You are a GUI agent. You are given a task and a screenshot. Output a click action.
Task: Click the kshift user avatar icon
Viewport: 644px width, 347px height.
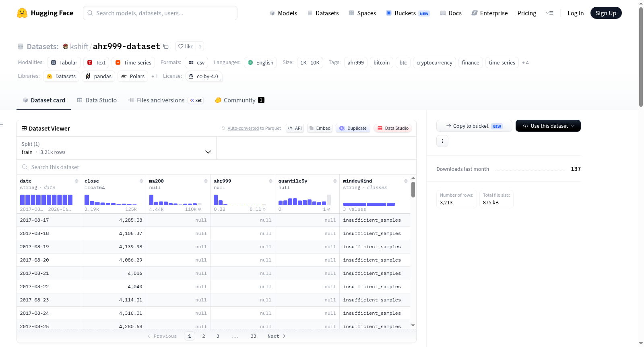click(66, 46)
